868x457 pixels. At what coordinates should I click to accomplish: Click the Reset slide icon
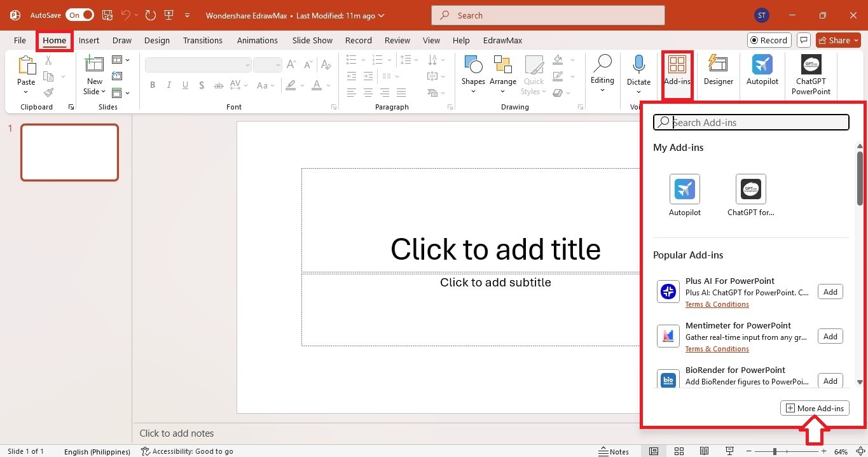point(117,76)
